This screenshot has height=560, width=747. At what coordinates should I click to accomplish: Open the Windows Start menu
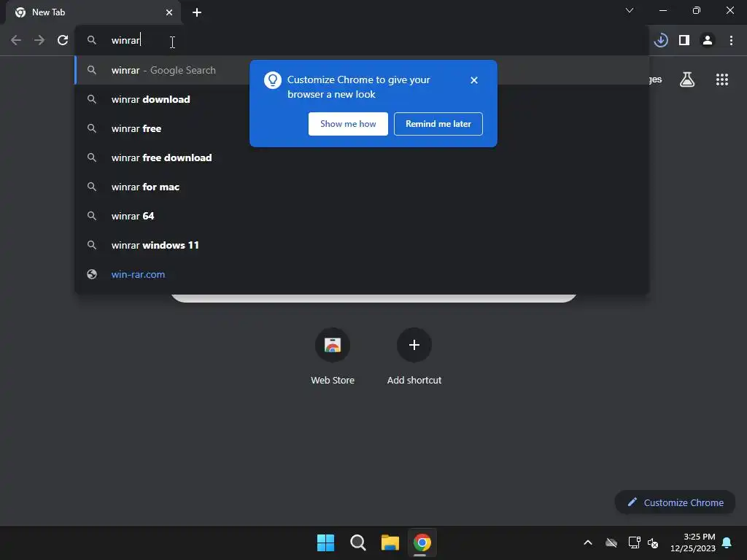326,542
